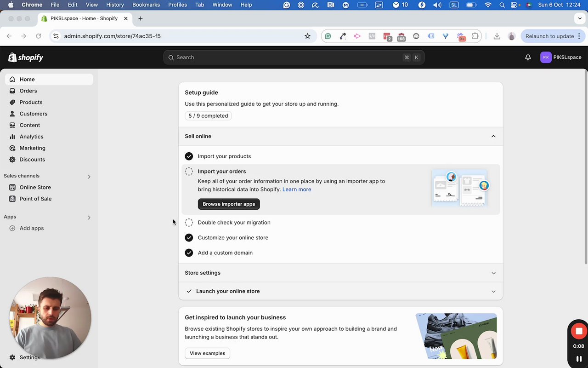Open the View menu
Image resolution: width=588 pixels, height=368 pixels.
(x=92, y=5)
